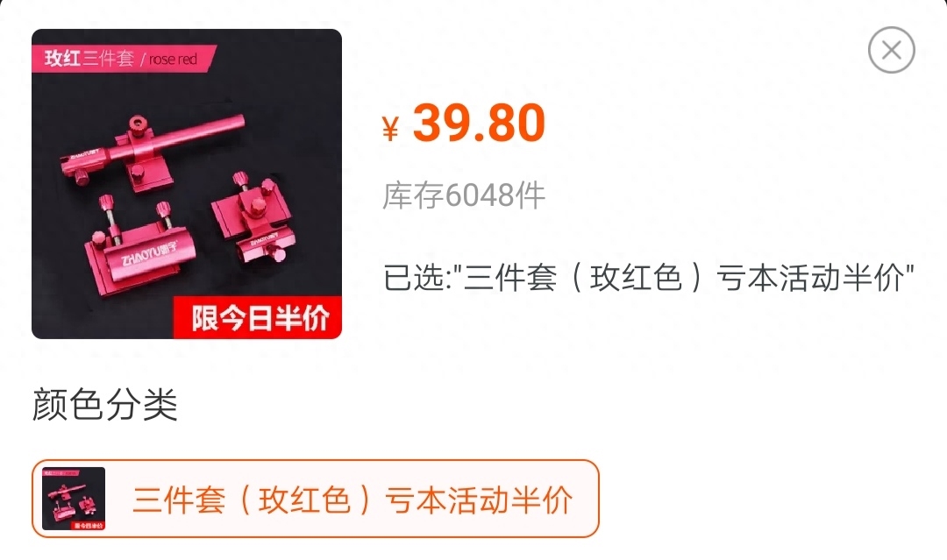Click the 三件套 text in the orange option chip
Viewport: 947px width, 560px height.
coord(179,500)
